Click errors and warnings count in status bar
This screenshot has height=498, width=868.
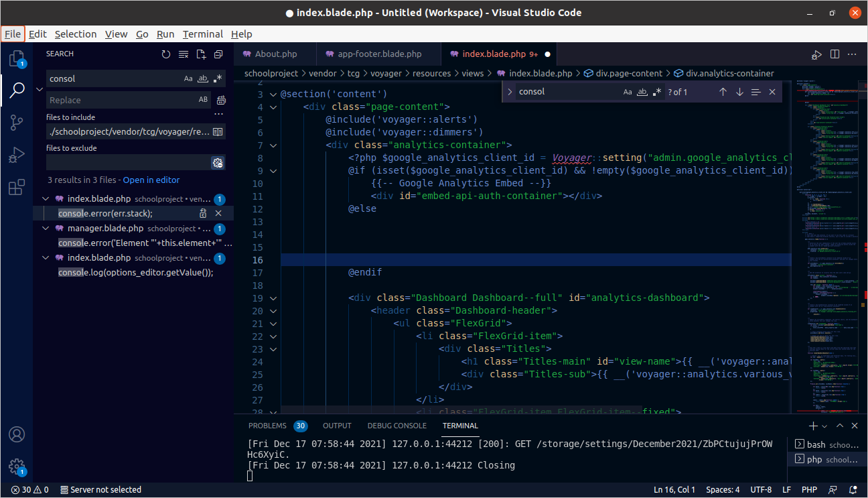[29, 490]
